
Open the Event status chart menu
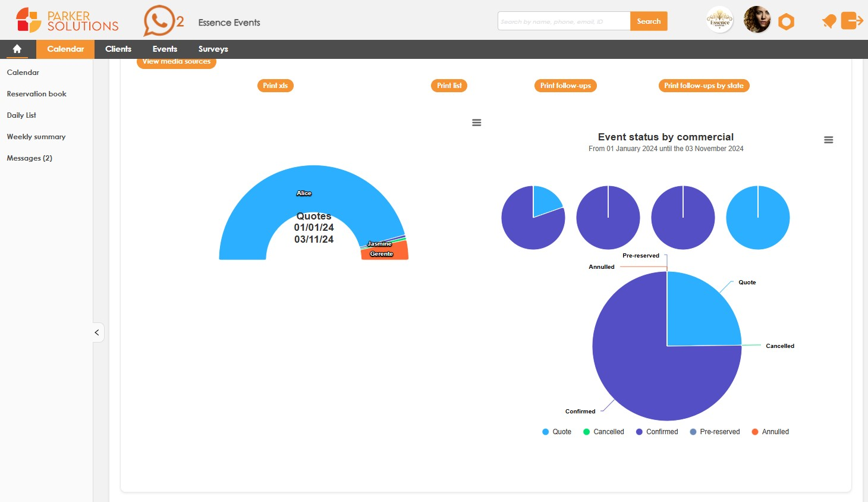829,139
